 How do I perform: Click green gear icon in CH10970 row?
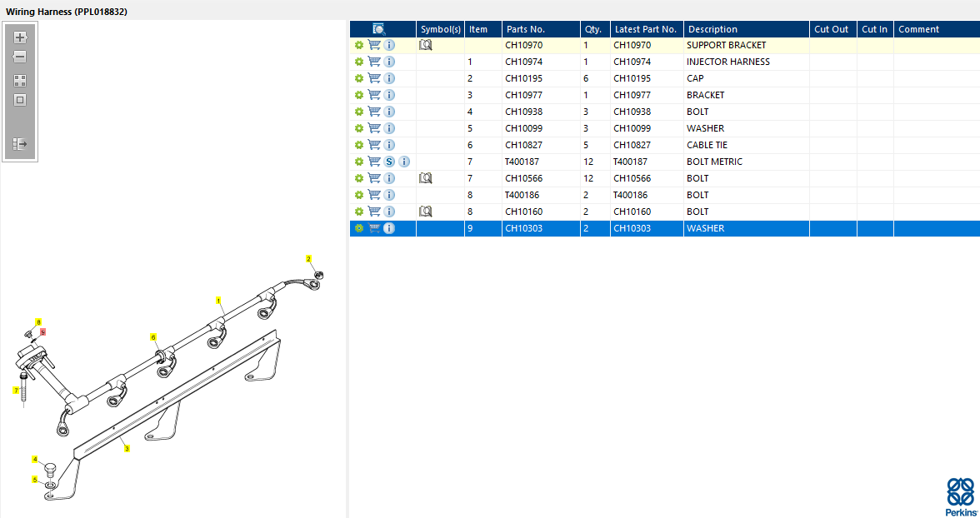(x=358, y=45)
